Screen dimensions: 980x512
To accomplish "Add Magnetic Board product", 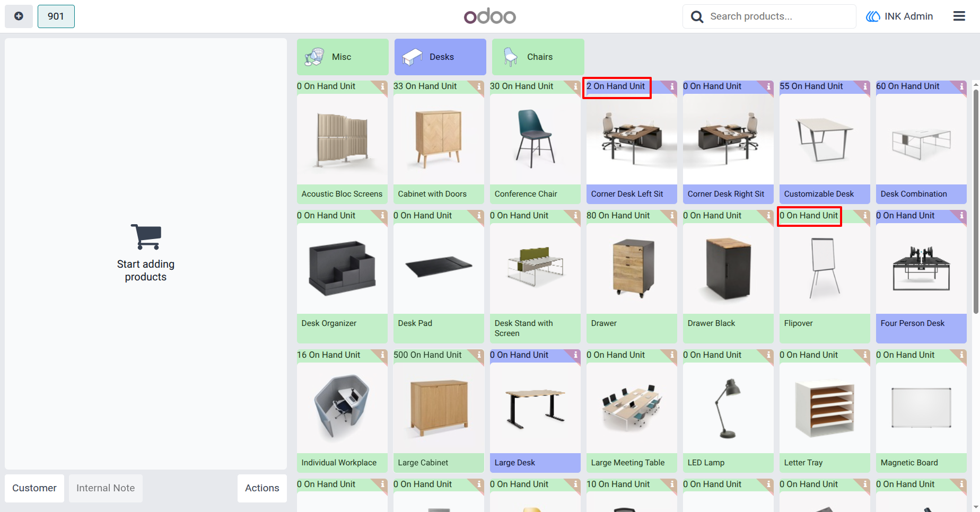I will (x=921, y=411).
